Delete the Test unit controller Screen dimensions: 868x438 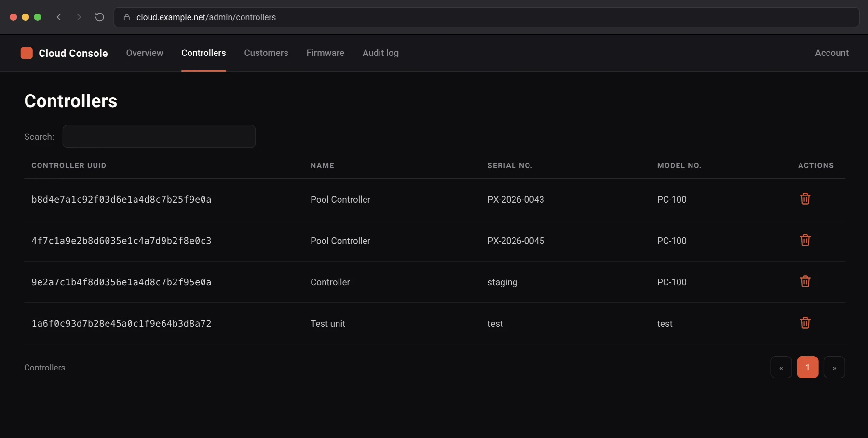[805, 323]
